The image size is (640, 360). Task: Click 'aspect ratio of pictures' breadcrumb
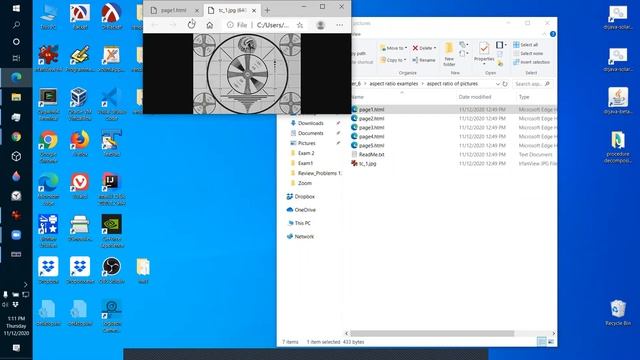click(x=452, y=84)
